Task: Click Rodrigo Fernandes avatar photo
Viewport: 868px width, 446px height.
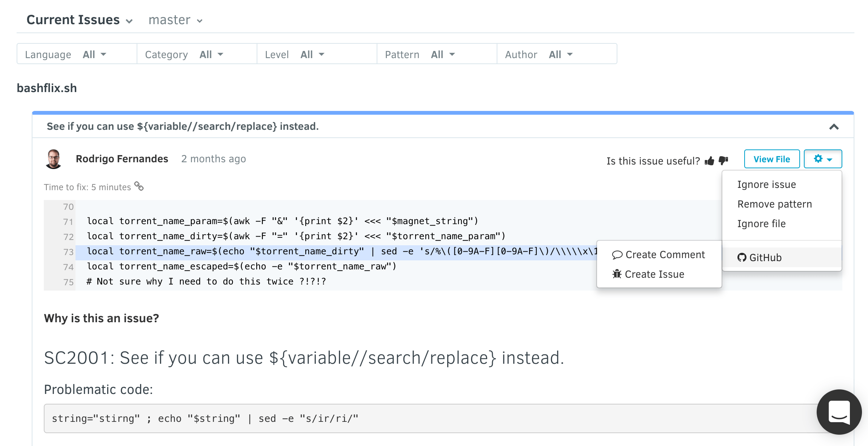Action: coord(54,159)
